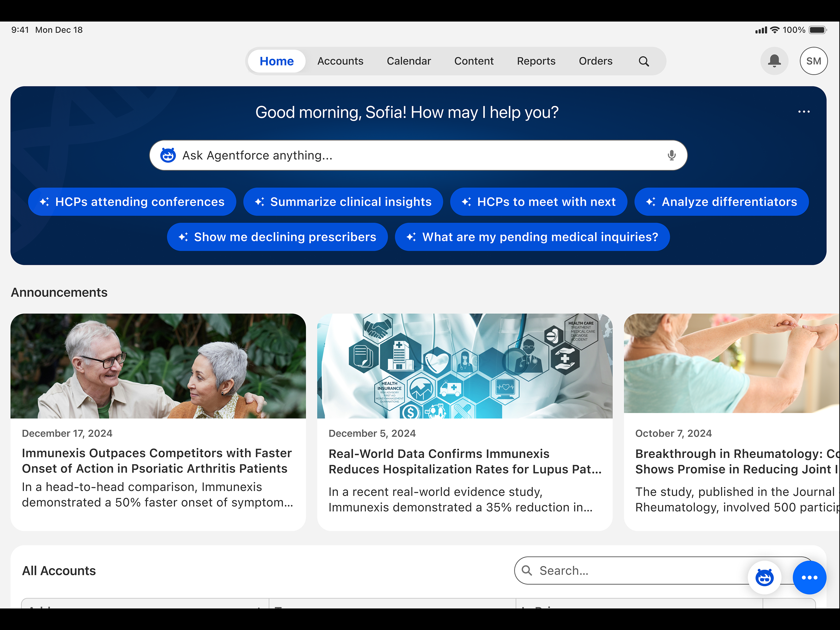Ask about pending medical inquiries

click(x=532, y=237)
